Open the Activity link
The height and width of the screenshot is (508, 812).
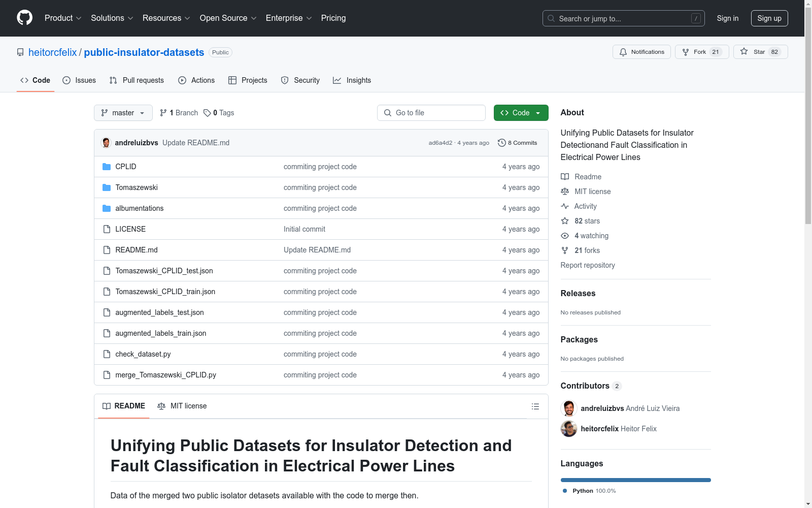click(579, 206)
